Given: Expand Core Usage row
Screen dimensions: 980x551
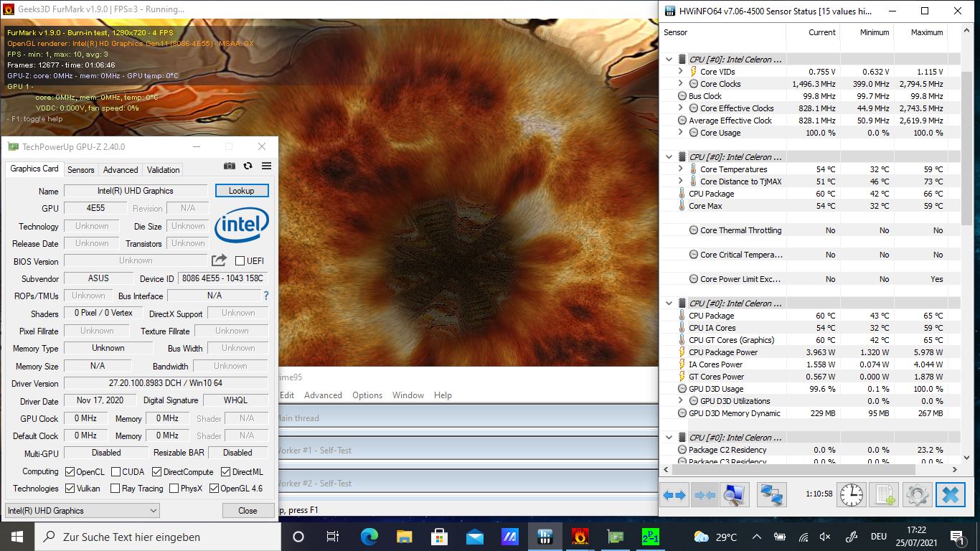Looking at the screenshot, I should pos(681,133).
